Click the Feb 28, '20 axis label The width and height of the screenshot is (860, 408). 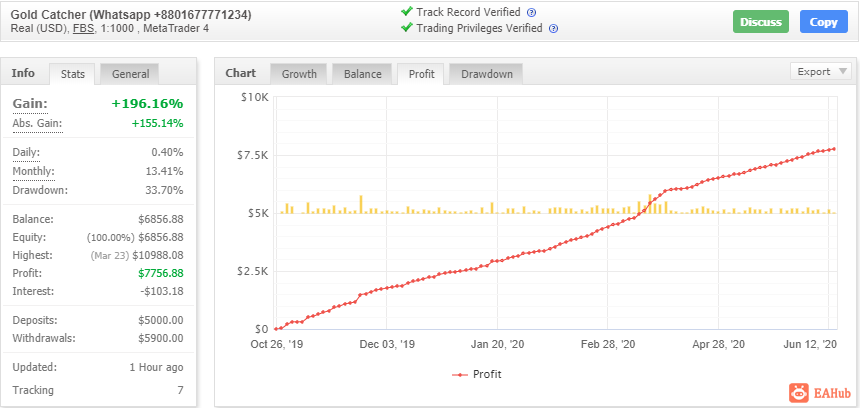(608, 344)
